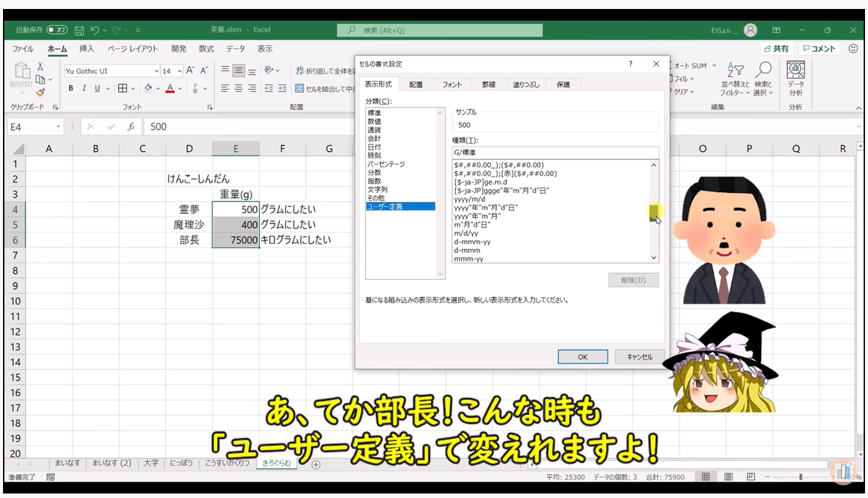Expand the font size 14 dropdown
Screen dimensions: 868x498
coord(178,71)
